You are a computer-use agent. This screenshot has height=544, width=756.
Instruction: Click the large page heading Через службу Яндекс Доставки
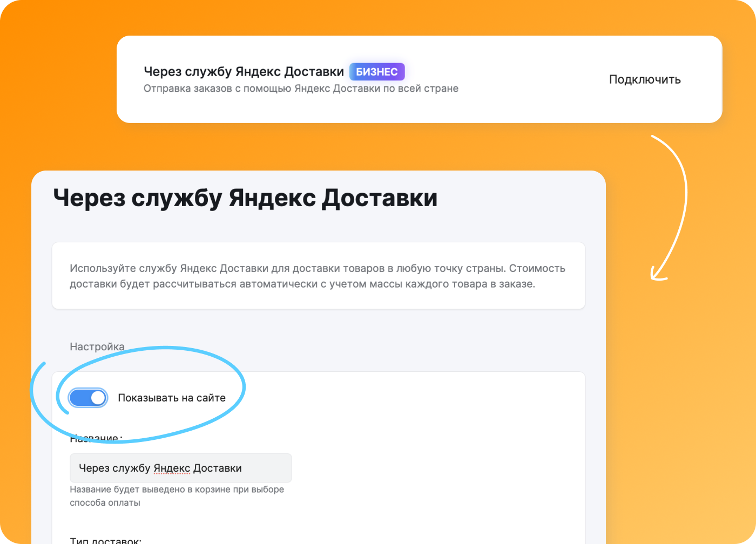245,198
